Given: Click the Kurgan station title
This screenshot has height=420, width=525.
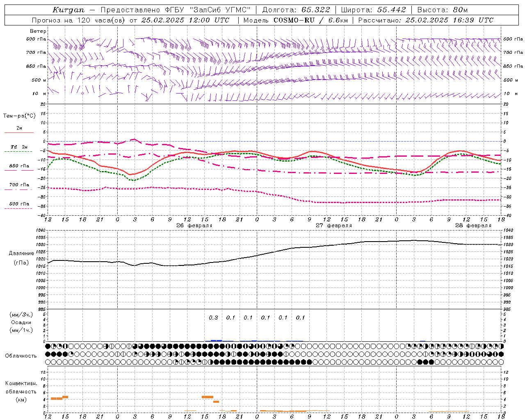Looking at the screenshot, I should pos(68,10).
